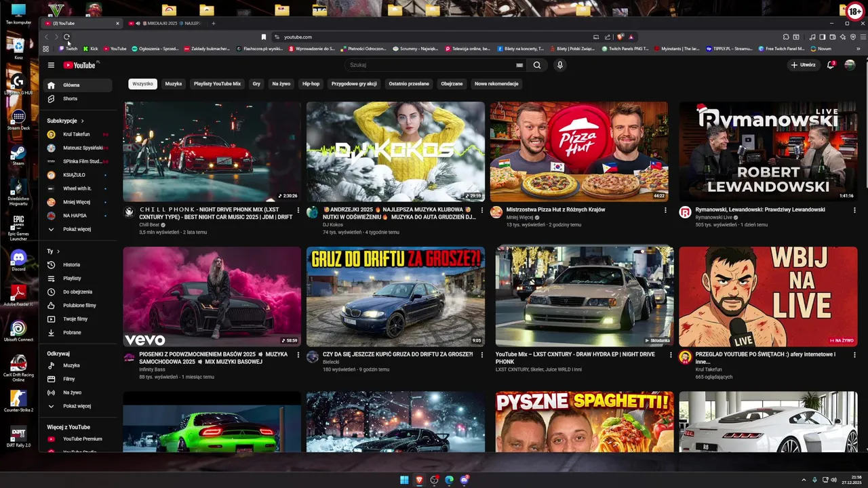Select the Gry filter chip
868x488 pixels.
click(256, 84)
